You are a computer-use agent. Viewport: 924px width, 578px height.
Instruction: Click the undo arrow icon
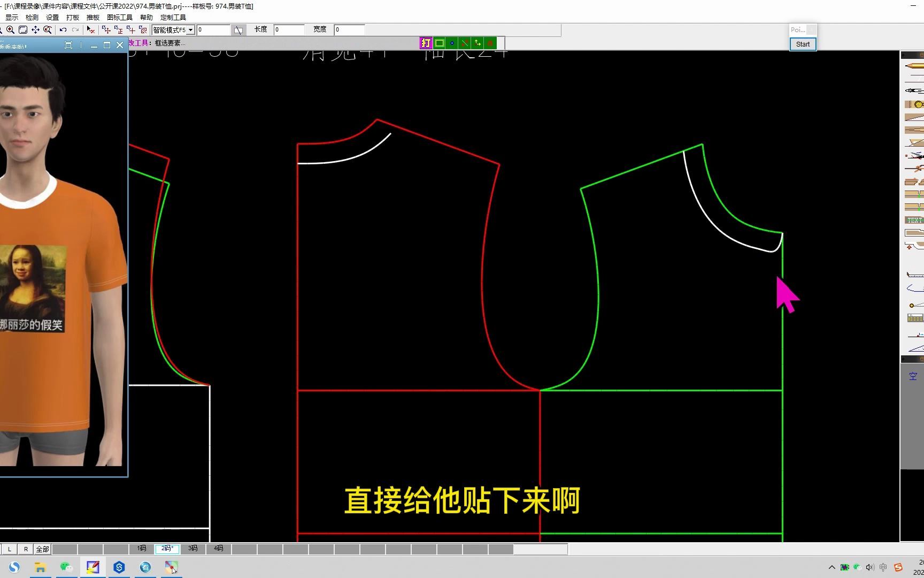[x=63, y=30]
